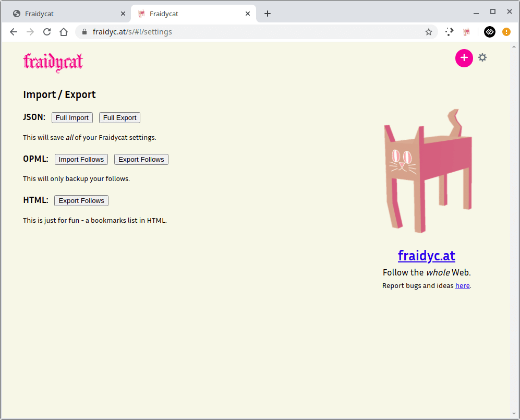Click the 'Follow the whole Web.' tagline
Viewport: 520px width, 420px height.
pyautogui.click(x=427, y=273)
